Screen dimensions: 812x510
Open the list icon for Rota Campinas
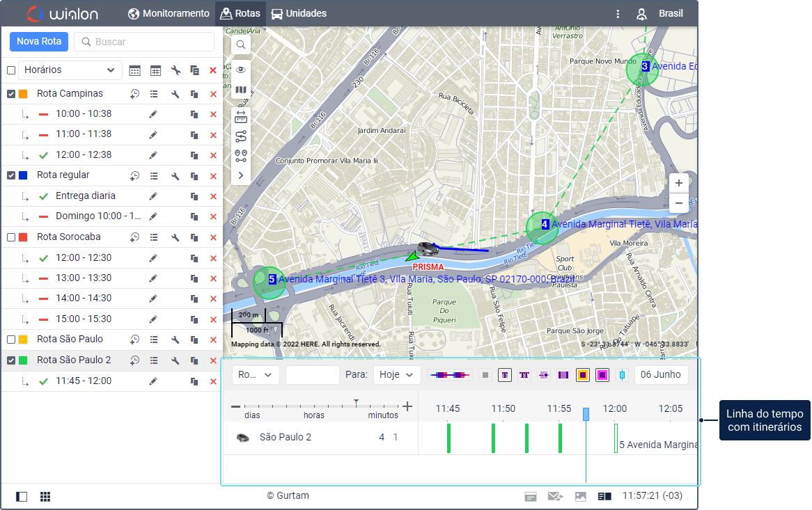pyautogui.click(x=154, y=94)
